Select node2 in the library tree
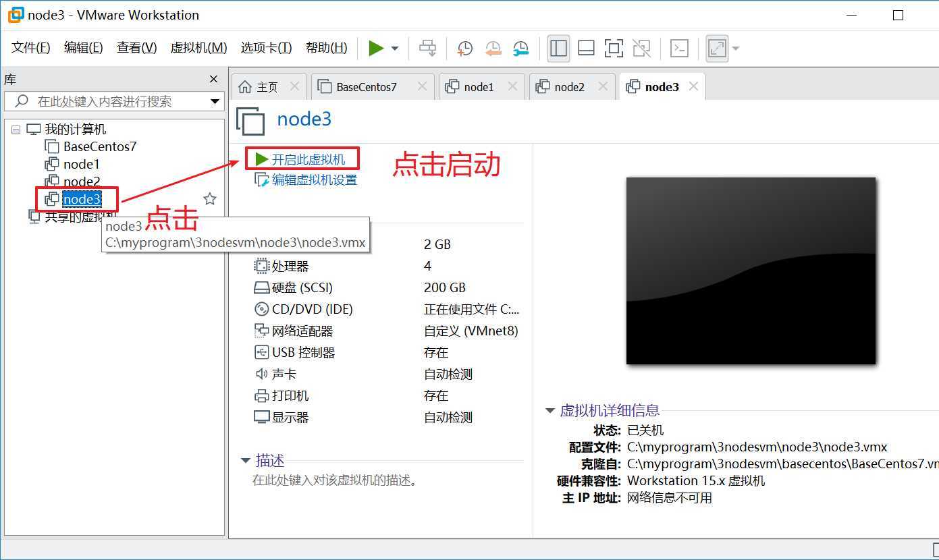The height and width of the screenshot is (560, 939). pos(81,181)
